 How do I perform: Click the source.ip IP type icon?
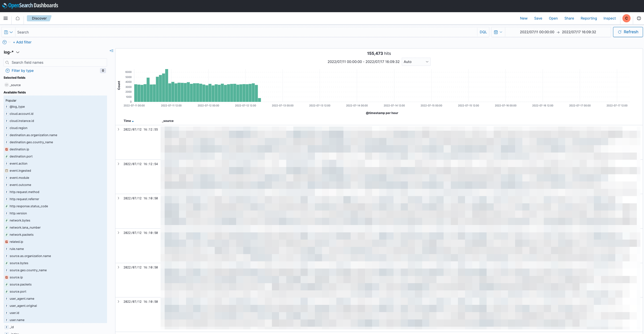click(x=7, y=277)
